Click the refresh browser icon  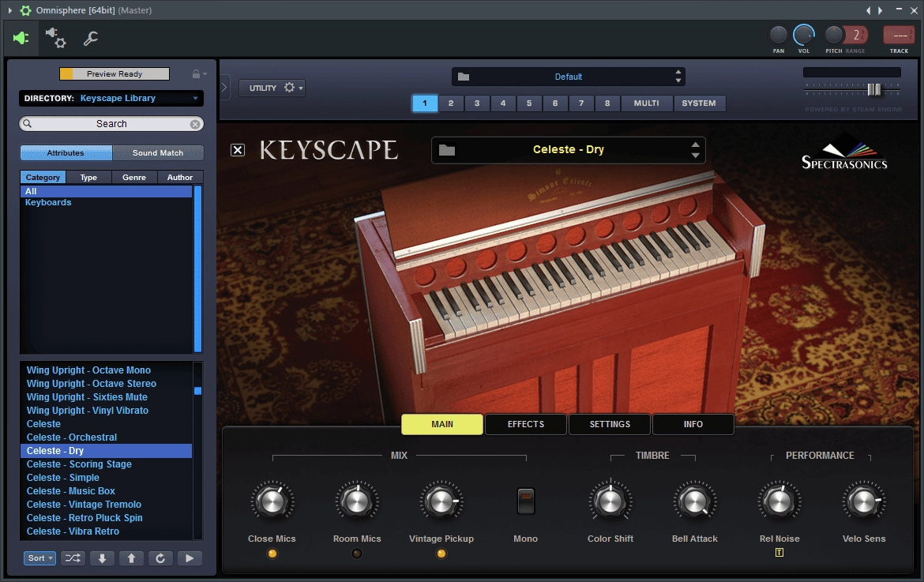(160, 558)
